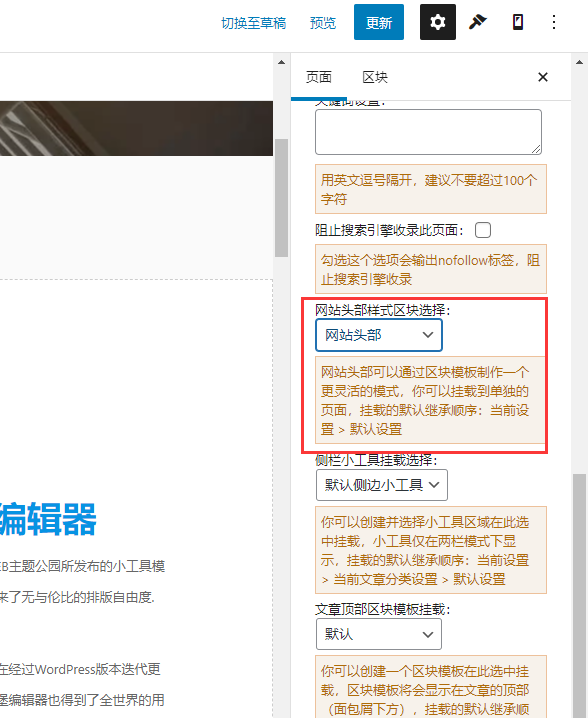Close the settings sidebar with X
This screenshot has width=588, height=718.
click(543, 77)
